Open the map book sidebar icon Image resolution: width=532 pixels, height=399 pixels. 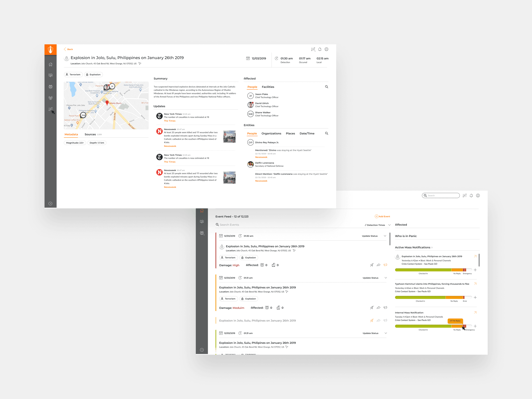[50, 76]
